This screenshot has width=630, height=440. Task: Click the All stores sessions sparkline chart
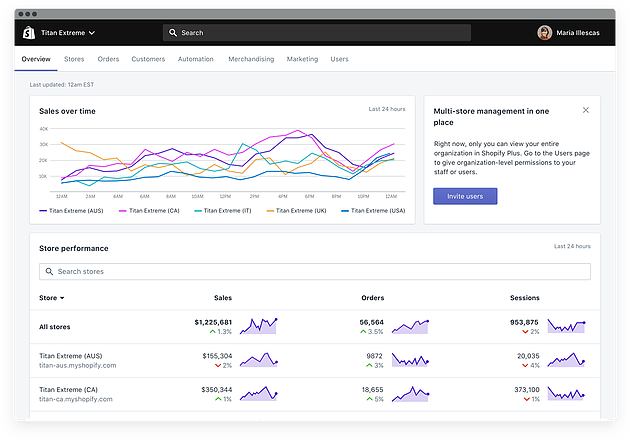click(x=568, y=326)
